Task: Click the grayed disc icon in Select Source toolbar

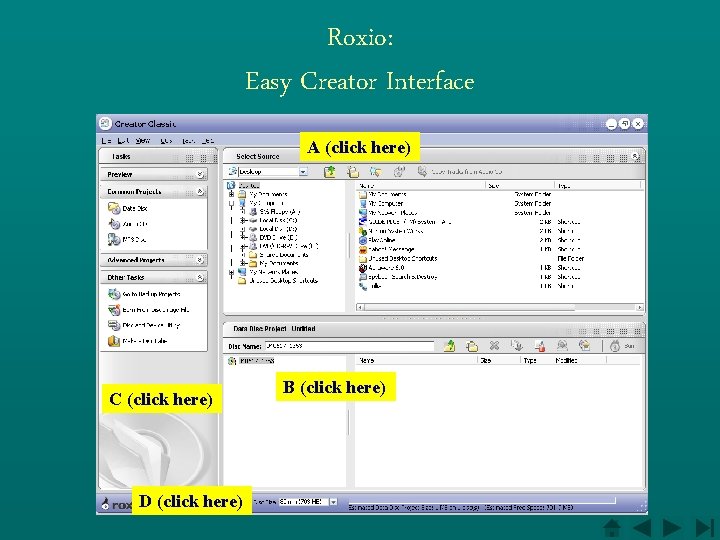Action: pos(399,172)
